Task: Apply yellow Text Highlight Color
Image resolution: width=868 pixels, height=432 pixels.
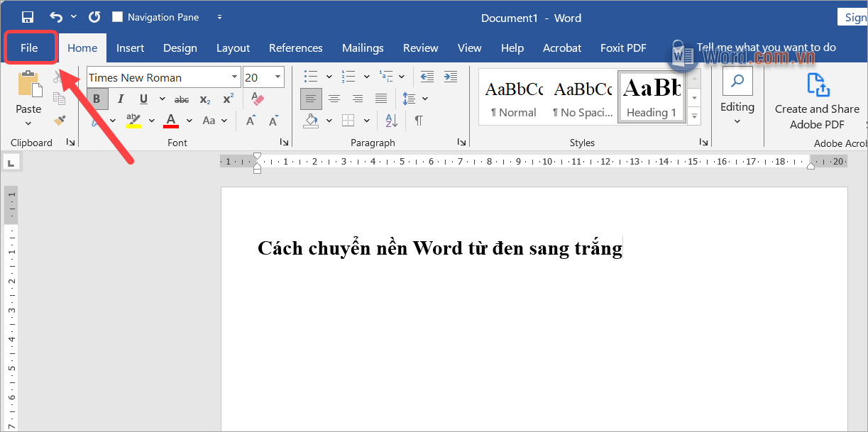Action: [133, 120]
